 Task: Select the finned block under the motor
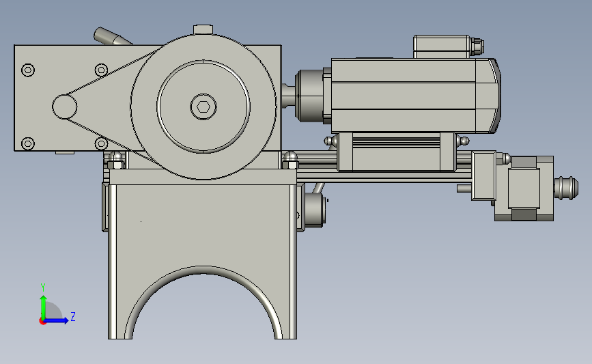[397, 152]
